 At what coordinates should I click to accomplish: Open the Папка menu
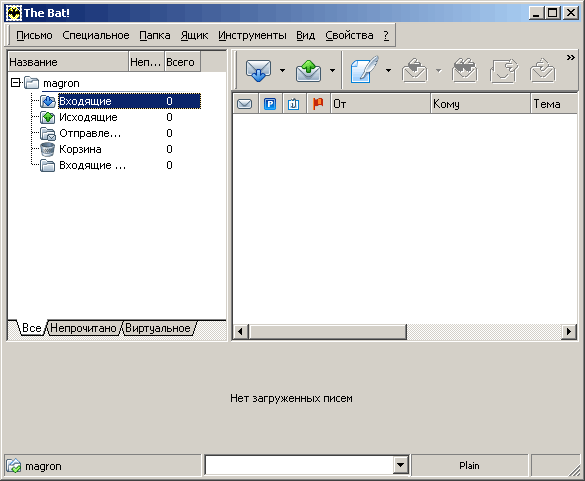tap(155, 35)
